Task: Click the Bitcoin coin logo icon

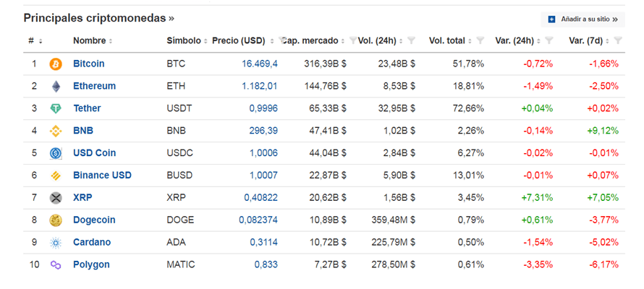Action: coord(56,64)
